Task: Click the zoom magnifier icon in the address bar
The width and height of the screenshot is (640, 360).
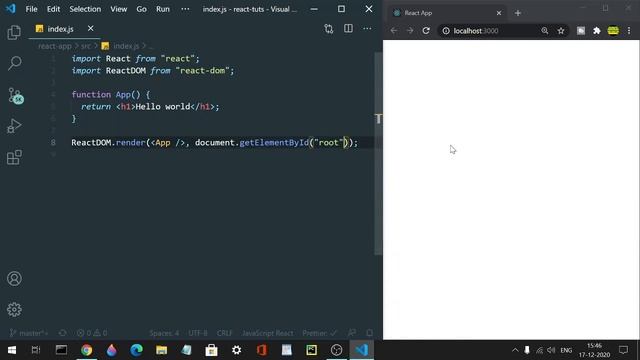Action: click(544, 31)
